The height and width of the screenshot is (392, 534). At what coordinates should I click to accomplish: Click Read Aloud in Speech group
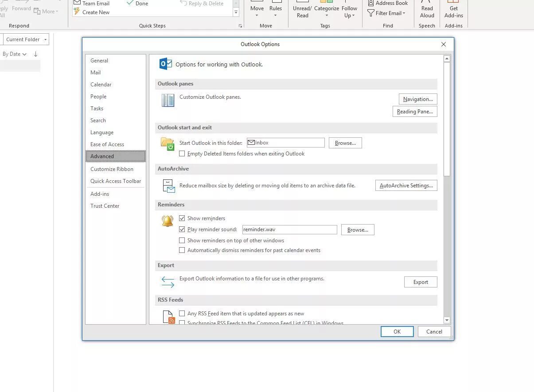(x=427, y=9)
